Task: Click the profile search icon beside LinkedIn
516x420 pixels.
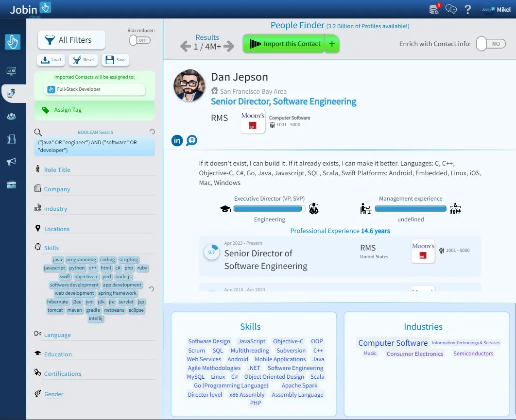Action: 192,141
